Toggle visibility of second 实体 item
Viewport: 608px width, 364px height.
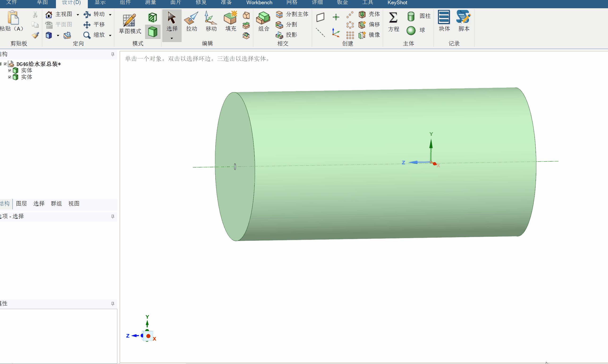click(x=10, y=77)
